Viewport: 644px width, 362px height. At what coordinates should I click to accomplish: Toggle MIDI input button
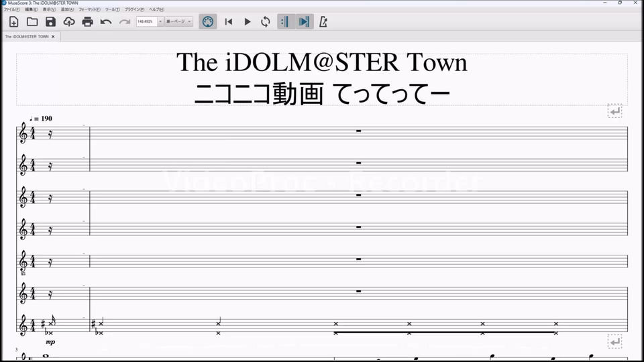click(x=208, y=21)
